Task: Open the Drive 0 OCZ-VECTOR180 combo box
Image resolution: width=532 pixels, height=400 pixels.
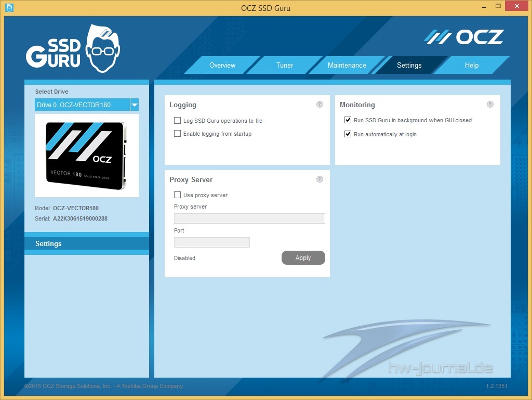Action: 82,105
